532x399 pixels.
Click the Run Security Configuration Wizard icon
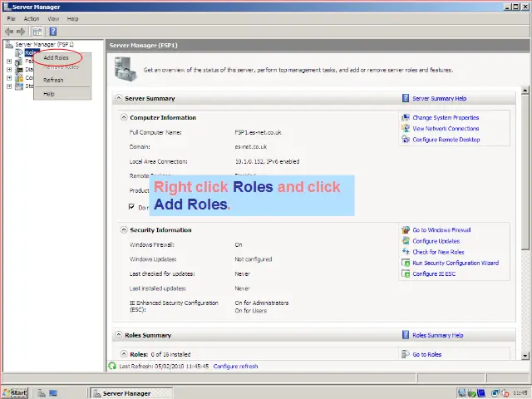point(406,263)
